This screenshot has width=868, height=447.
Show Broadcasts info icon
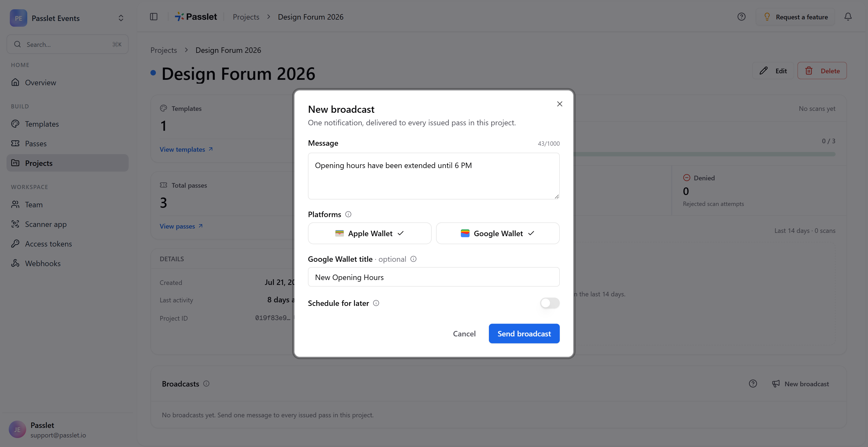click(206, 383)
